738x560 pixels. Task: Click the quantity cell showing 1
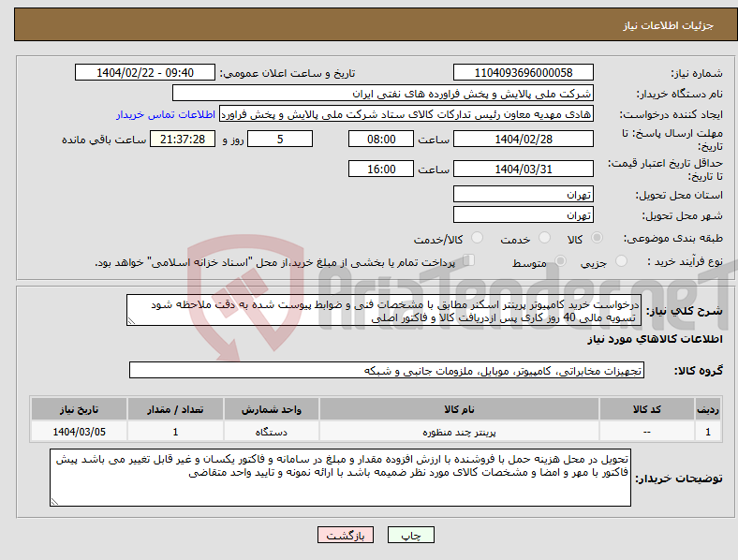(175, 432)
